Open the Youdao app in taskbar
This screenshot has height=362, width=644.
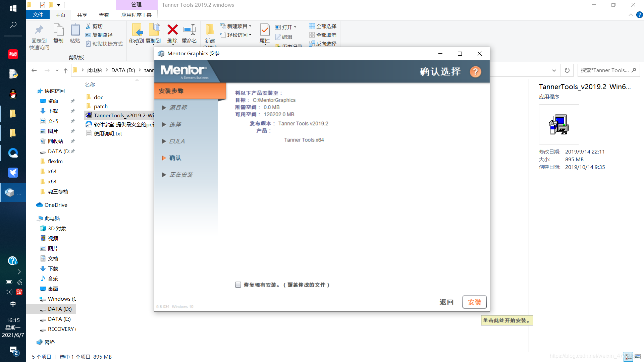click(x=13, y=54)
